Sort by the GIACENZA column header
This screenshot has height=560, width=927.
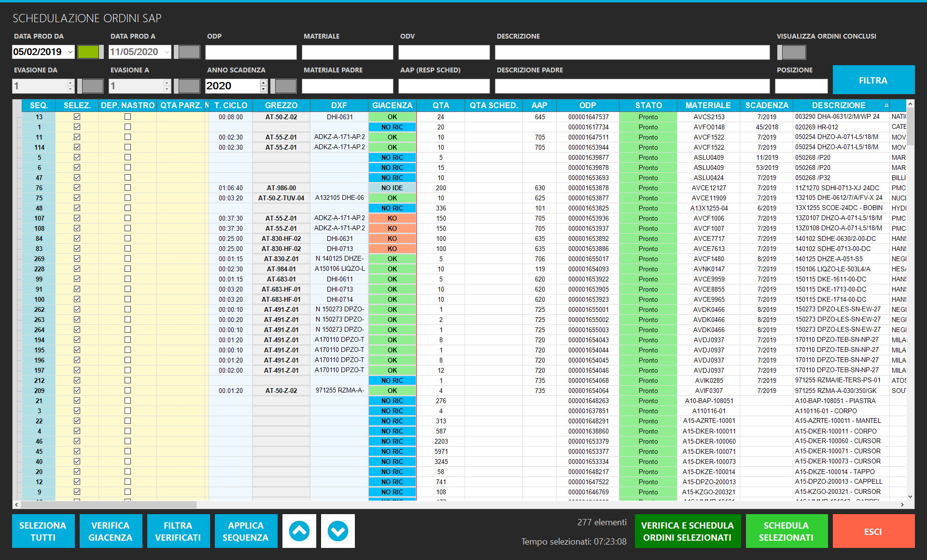tap(392, 105)
